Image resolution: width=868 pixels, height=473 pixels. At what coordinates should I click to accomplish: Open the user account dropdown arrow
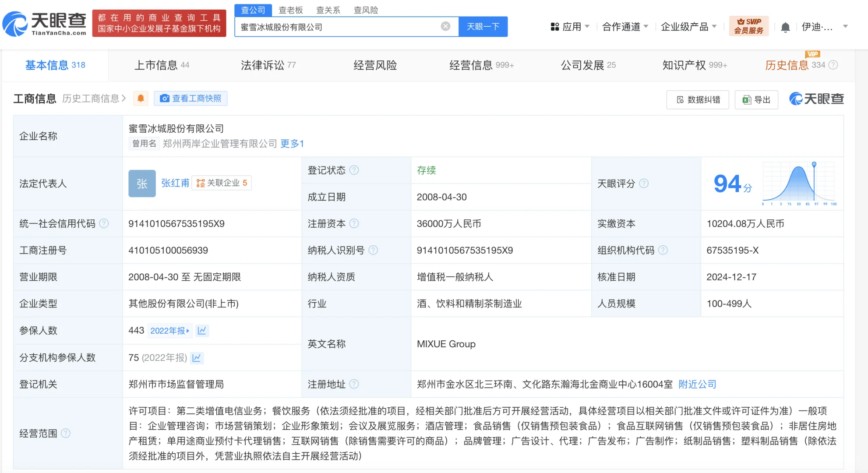pos(845,27)
